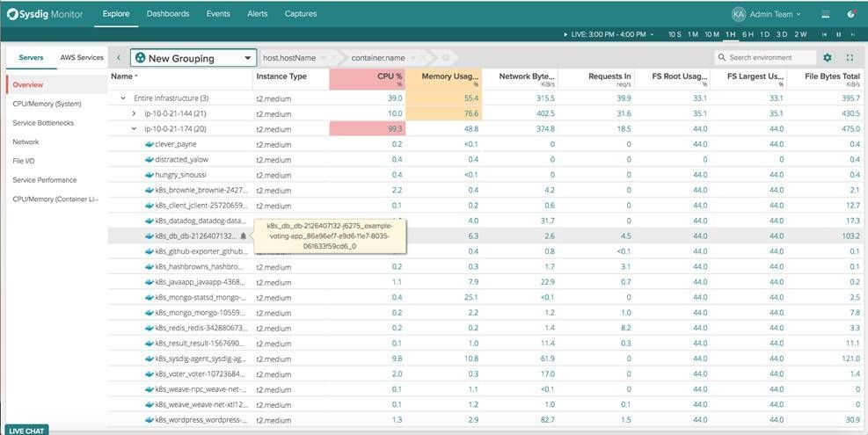This screenshot has width=868, height=435.
Task: Click the k8s_client_jclient docker icon
Action: coord(149,206)
